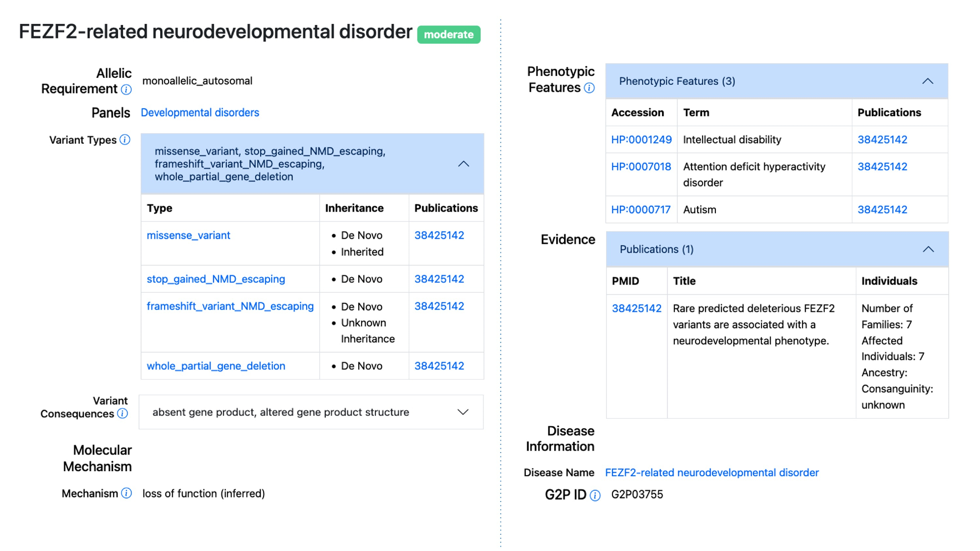
Task: Open PMID 38425142 in Evidence table
Action: tap(637, 309)
